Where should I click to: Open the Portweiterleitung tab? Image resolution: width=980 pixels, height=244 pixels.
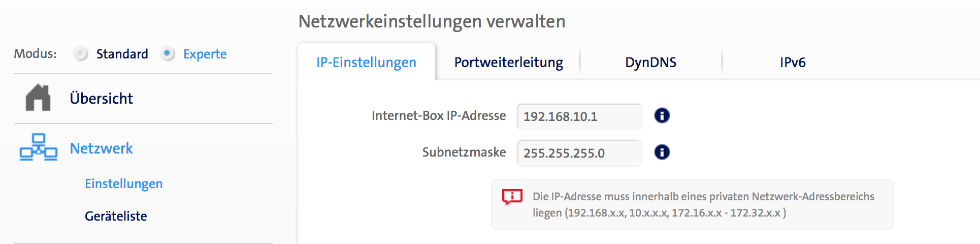tap(508, 62)
